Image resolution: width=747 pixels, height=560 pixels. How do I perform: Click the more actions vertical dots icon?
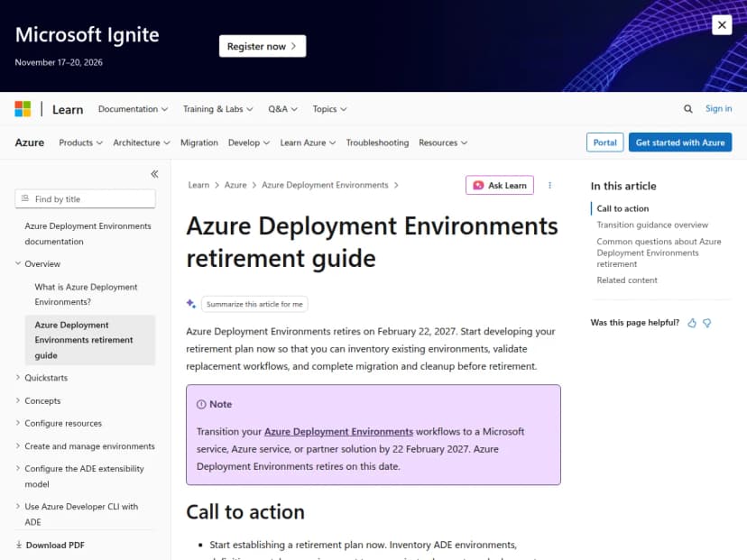(549, 185)
